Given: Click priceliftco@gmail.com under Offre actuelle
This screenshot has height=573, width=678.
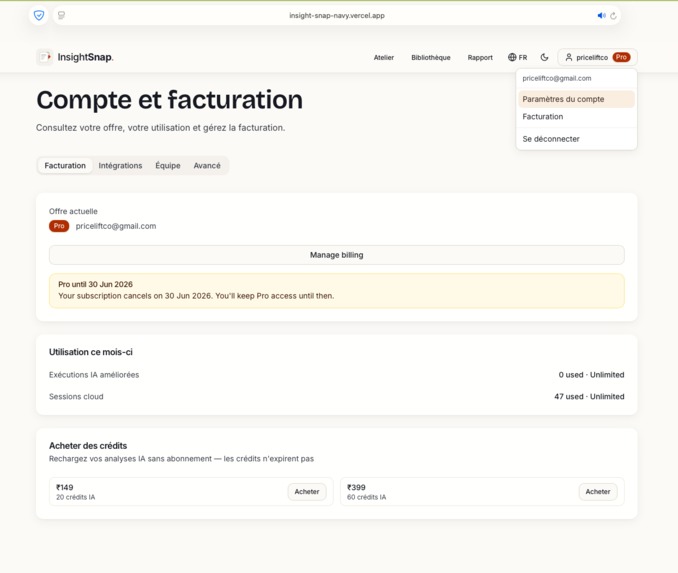Looking at the screenshot, I should (x=116, y=226).
